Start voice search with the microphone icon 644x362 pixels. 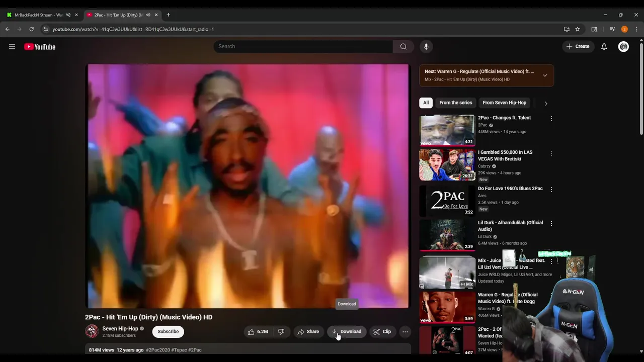tap(426, 46)
